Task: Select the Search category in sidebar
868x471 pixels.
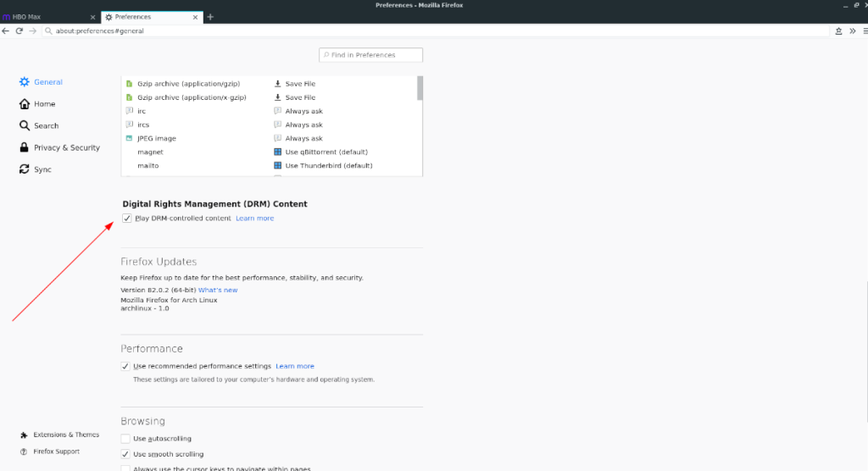Action: [x=46, y=125]
